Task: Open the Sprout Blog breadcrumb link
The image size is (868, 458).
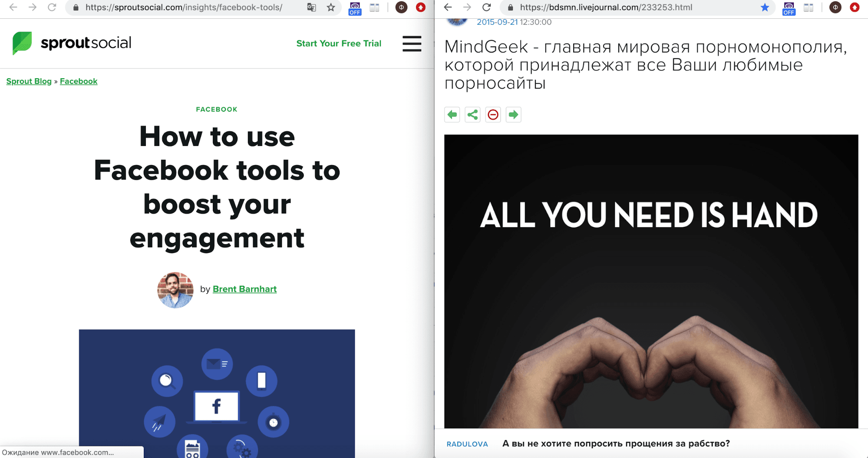Action: click(x=29, y=81)
